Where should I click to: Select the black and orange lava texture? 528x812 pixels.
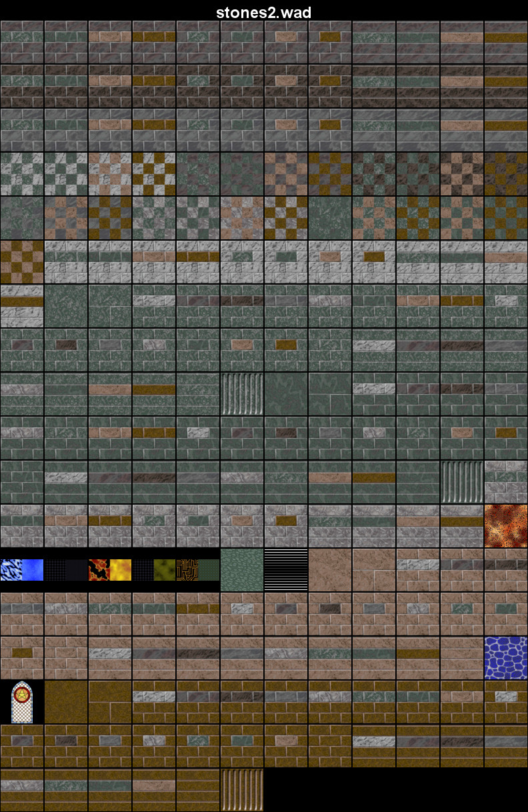(x=99, y=570)
